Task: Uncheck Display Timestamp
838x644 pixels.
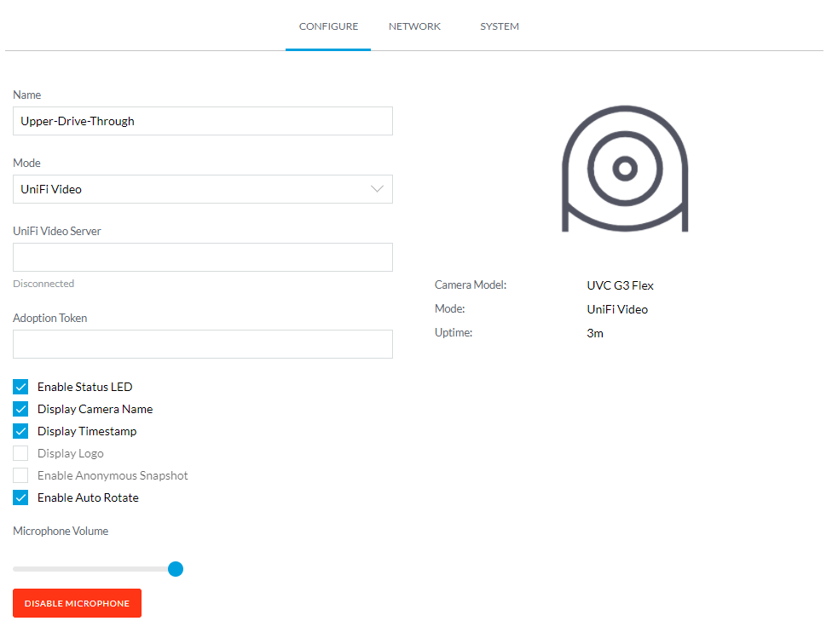Action: click(20, 431)
